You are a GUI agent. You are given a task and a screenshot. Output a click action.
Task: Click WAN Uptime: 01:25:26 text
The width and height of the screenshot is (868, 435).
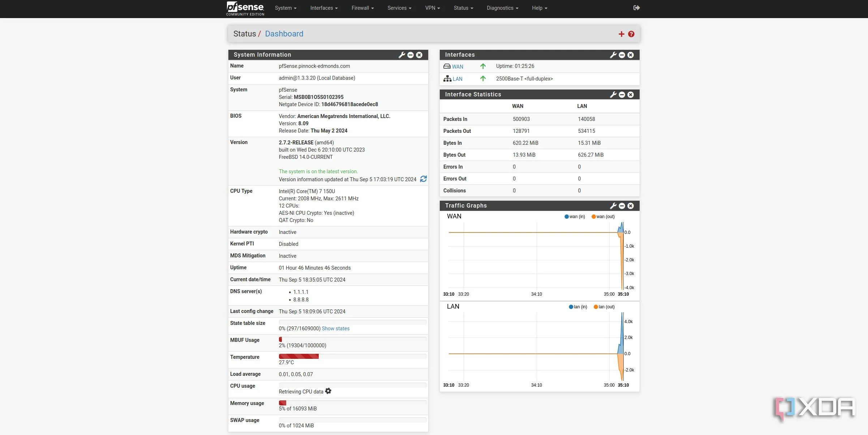pos(515,66)
